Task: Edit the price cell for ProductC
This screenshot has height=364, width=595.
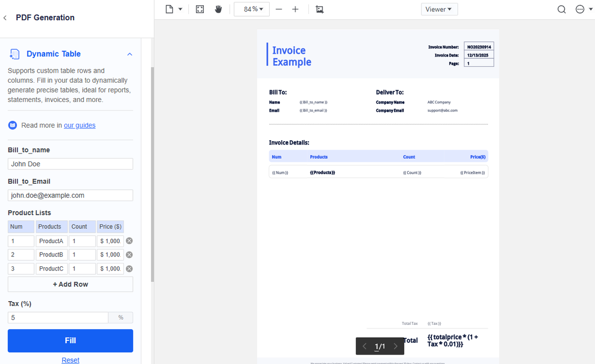Action: [110, 268]
